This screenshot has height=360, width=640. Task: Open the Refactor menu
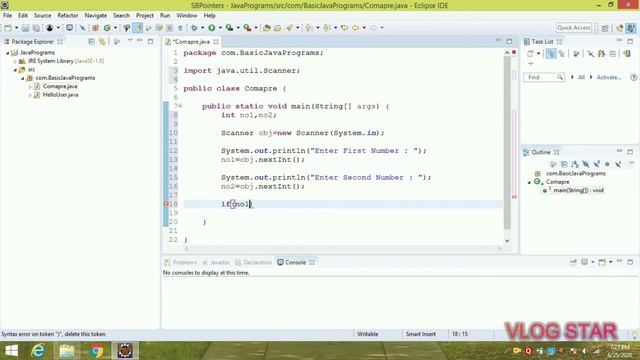[68, 16]
